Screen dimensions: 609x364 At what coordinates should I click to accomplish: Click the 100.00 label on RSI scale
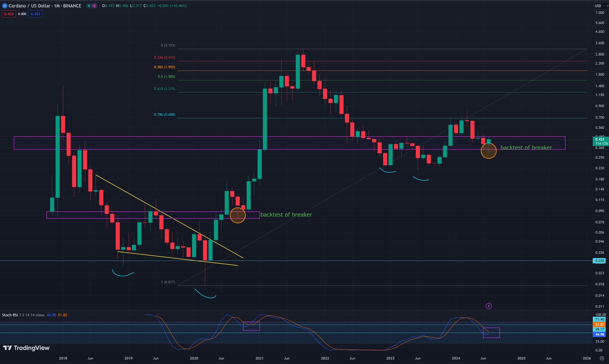click(600, 315)
